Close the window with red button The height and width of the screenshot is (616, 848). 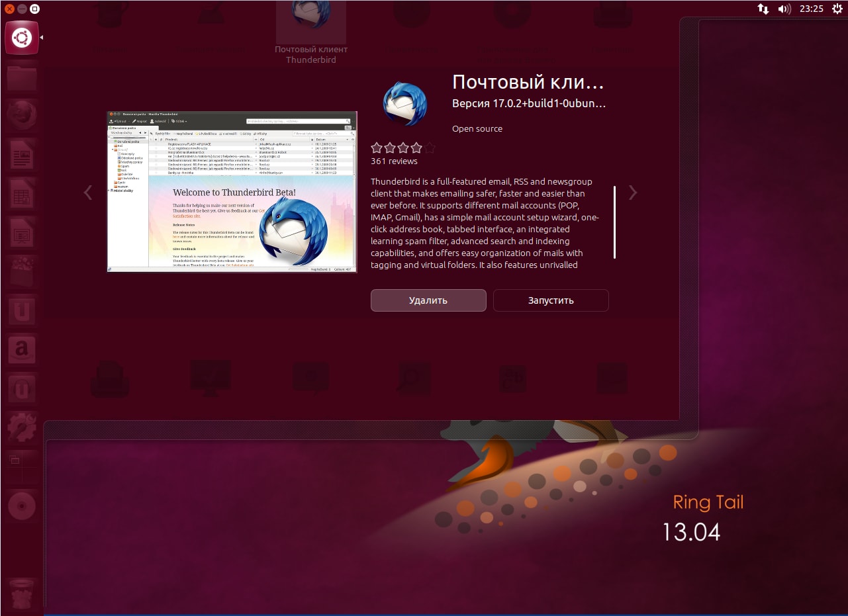pyautogui.click(x=9, y=9)
